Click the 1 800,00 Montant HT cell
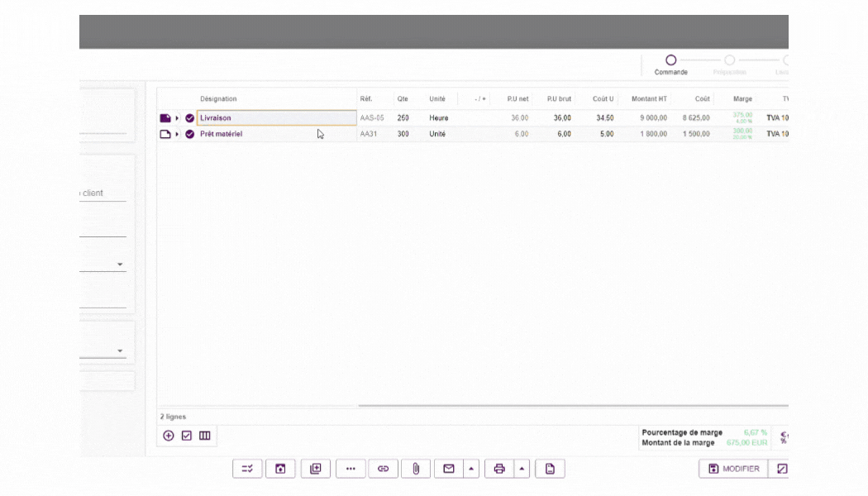 [x=653, y=134]
